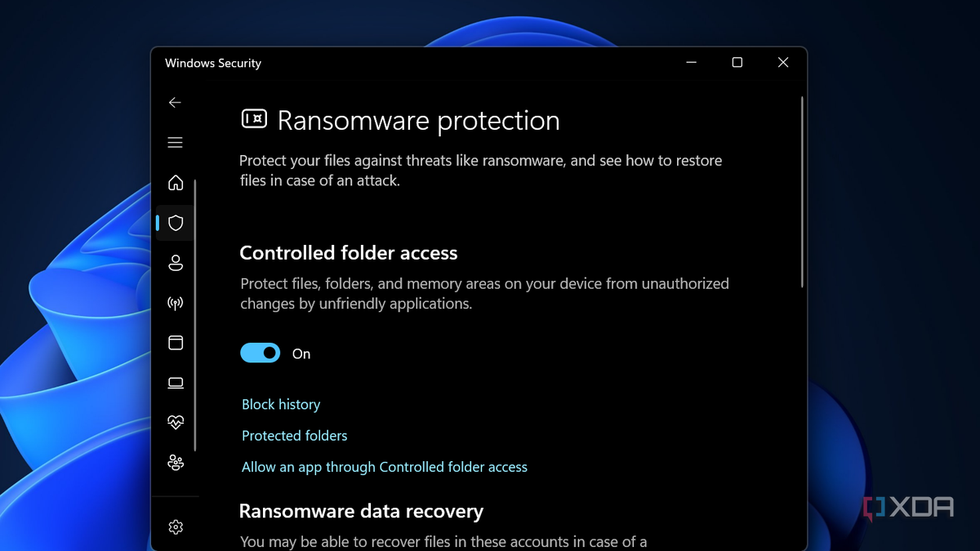Screen dimensions: 980x551
Task: Toggle the Controlled folder access switch
Action: pos(260,352)
